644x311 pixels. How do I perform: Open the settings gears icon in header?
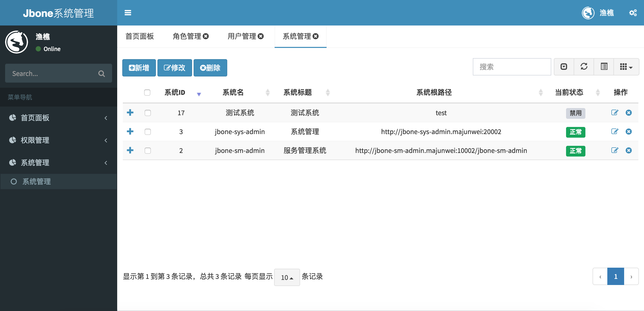click(x=633, y=13)
